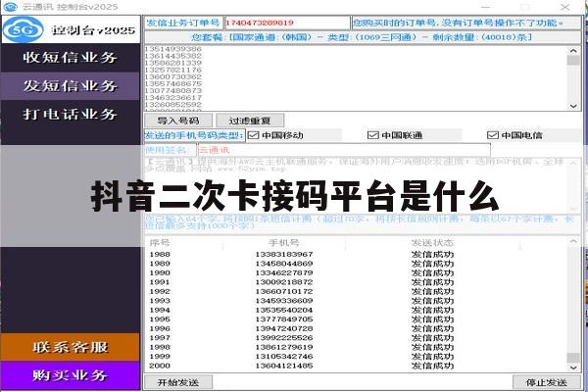Click 导入号码 button

click(x=178, y=121)
